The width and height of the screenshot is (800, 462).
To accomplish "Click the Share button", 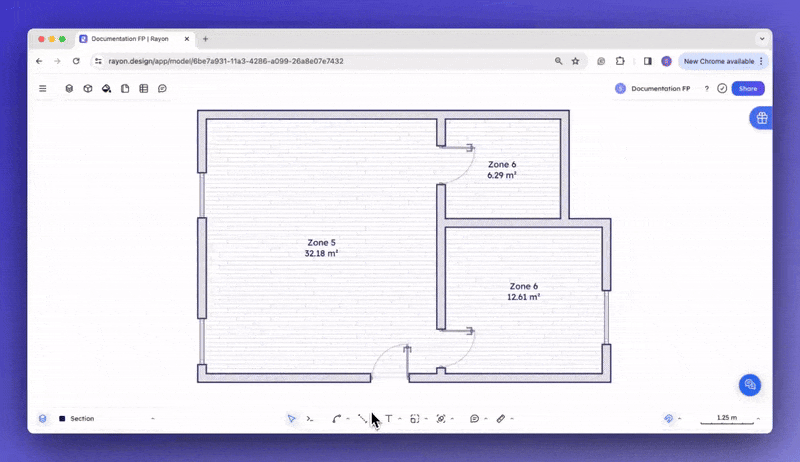I will coord(748,89).
